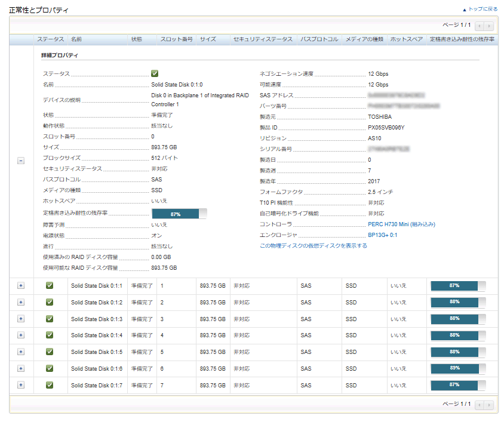
Task: Click 正常性とプロパティ page title
Action: tap(39, 10)
